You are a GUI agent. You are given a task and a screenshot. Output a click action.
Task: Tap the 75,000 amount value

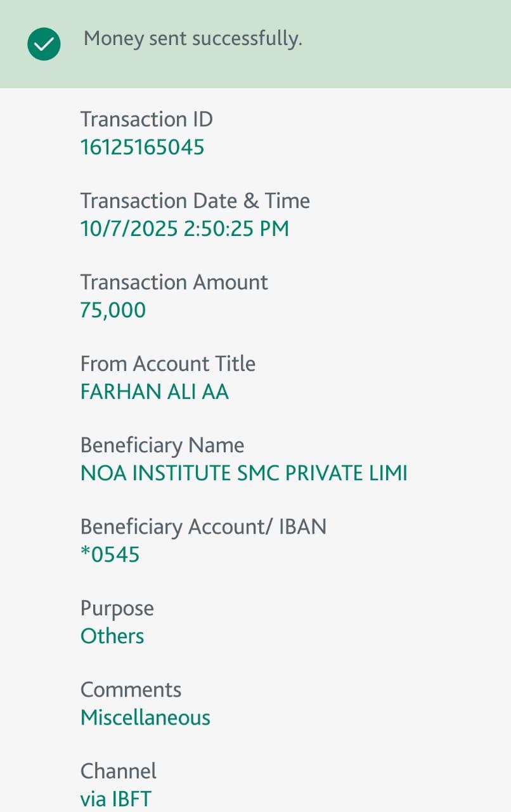(113, 310)
